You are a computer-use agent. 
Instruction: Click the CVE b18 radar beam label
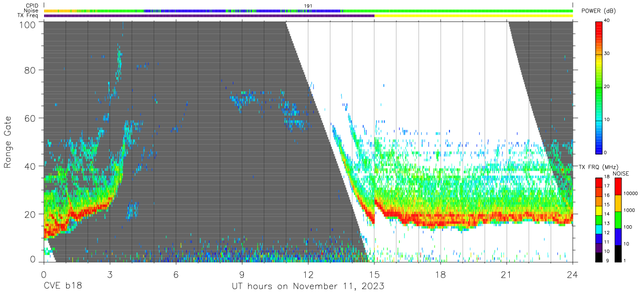point(62,287)
